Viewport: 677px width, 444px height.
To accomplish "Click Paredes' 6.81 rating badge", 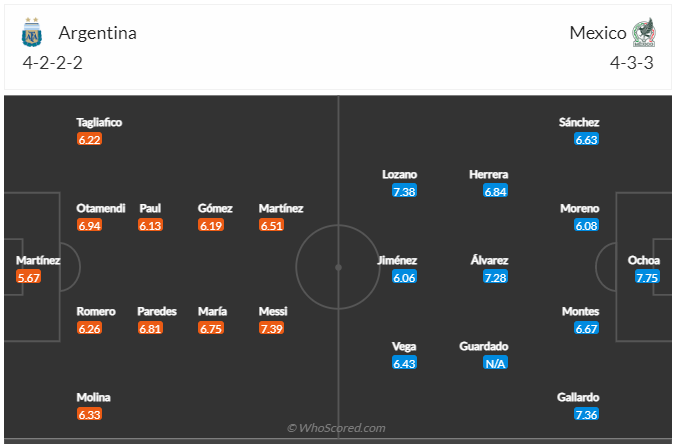I will click(150, 327).
